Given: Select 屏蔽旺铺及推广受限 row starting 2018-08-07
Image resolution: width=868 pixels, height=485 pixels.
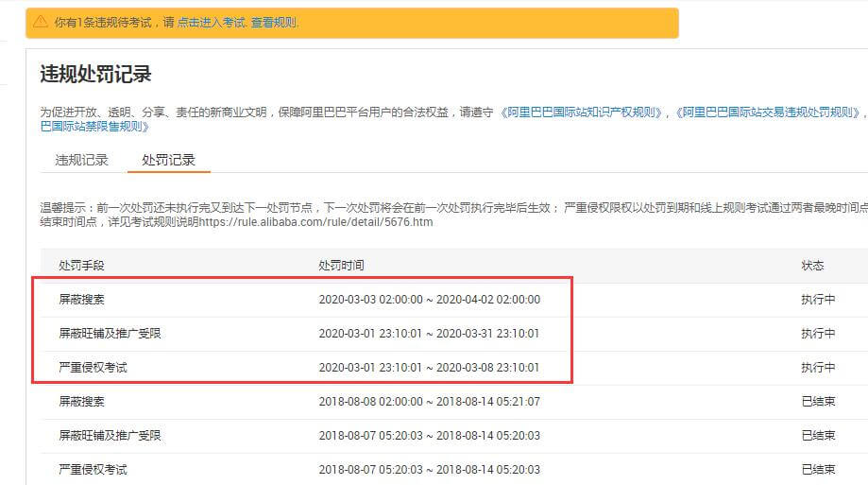Looking at the screenshot, I should (x=110, y=436).
